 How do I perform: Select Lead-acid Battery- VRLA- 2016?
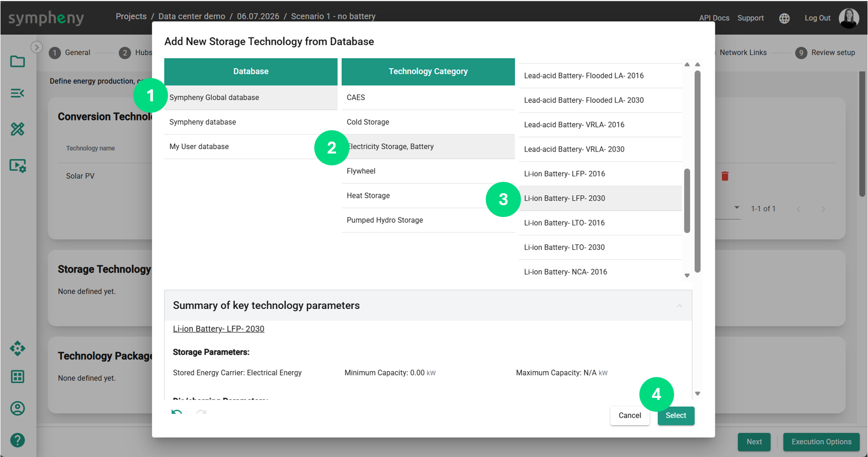[600, 125]
